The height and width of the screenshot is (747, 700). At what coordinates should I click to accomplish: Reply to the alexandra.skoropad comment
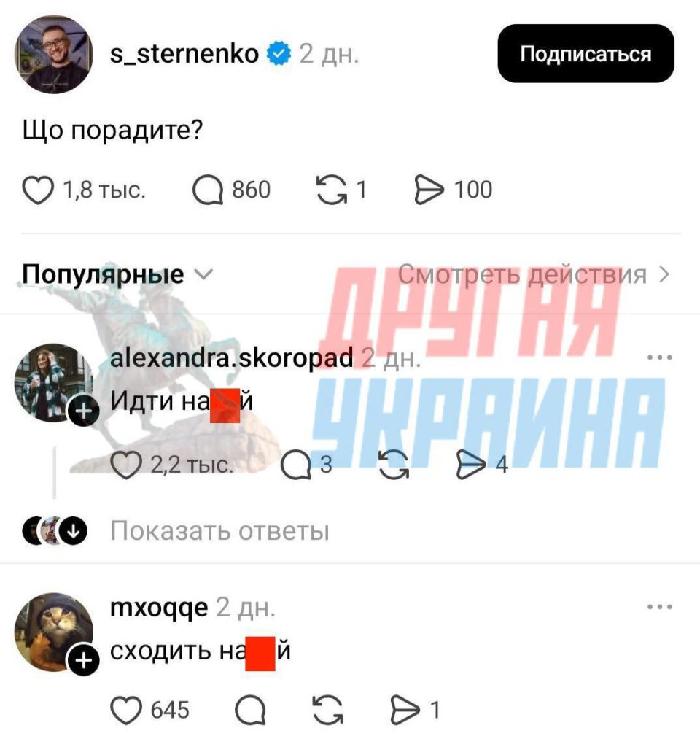coord(296,465)
